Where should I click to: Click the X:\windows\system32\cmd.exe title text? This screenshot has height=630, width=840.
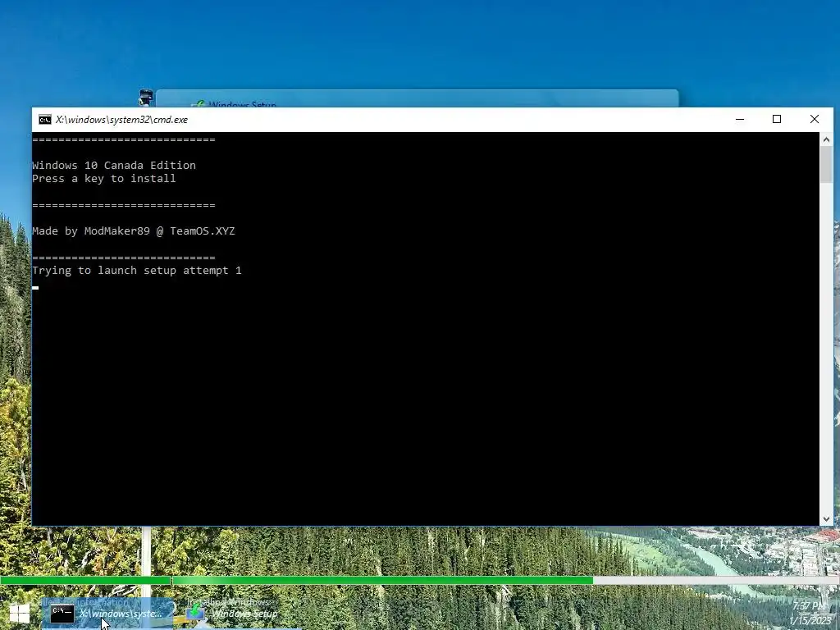coord(121,120)
